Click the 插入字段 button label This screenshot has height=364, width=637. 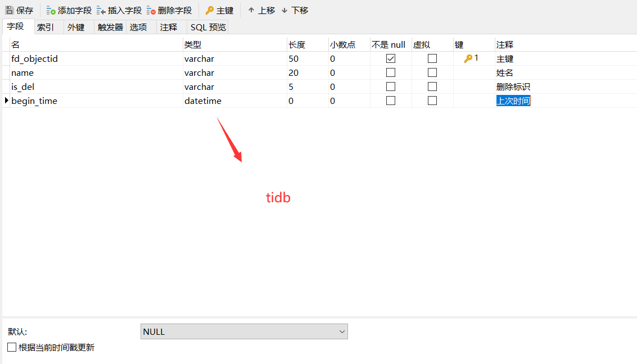click(125, 11)
